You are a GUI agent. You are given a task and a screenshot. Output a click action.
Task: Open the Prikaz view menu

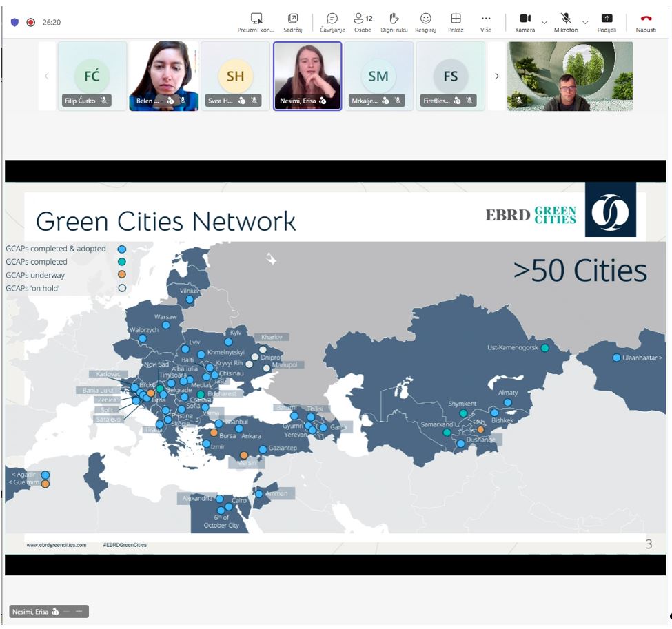click(x=456, y=22)
